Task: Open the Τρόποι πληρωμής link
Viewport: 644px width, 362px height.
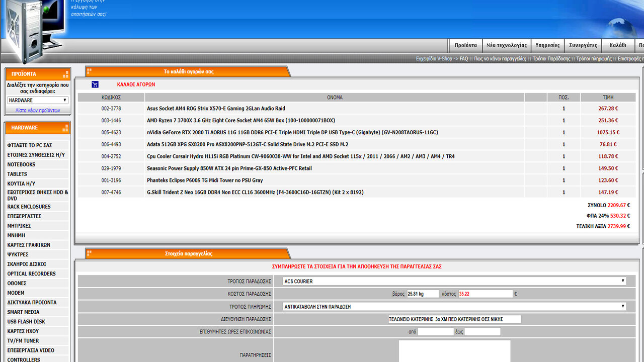Action: click(595, 59)
